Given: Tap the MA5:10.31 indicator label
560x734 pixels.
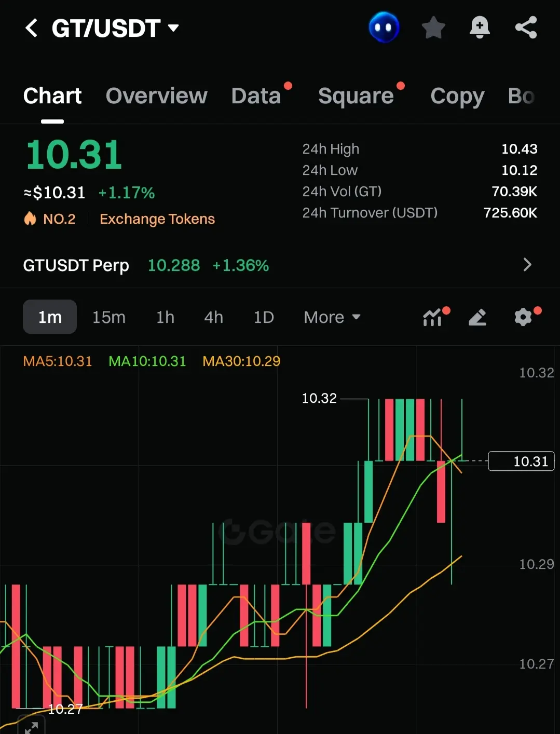Looking at the screenshot, I should click(58, 361).
